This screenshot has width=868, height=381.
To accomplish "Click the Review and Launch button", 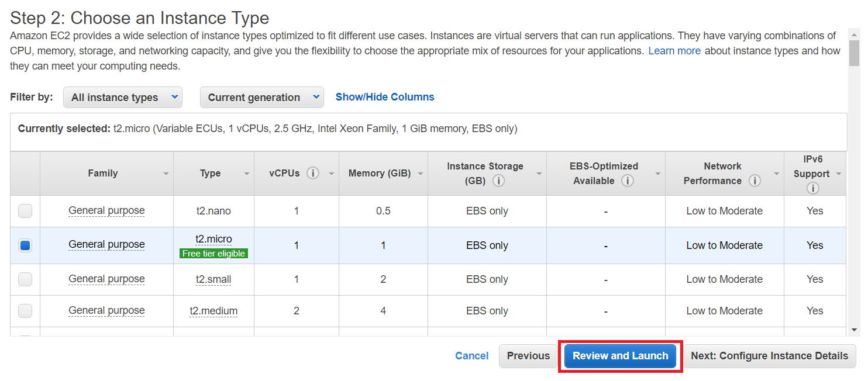I will (x=620, y=356).
